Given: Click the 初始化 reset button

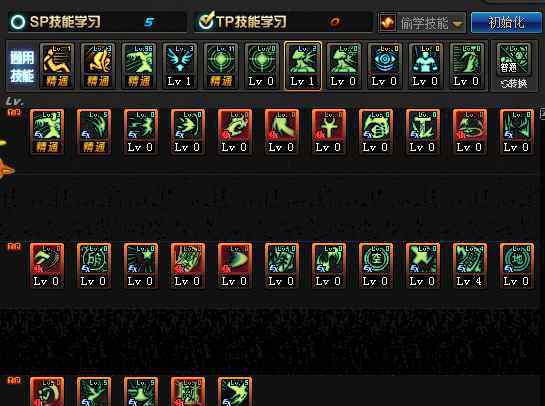Looking at the screenshot, I should tap(506, 23).
